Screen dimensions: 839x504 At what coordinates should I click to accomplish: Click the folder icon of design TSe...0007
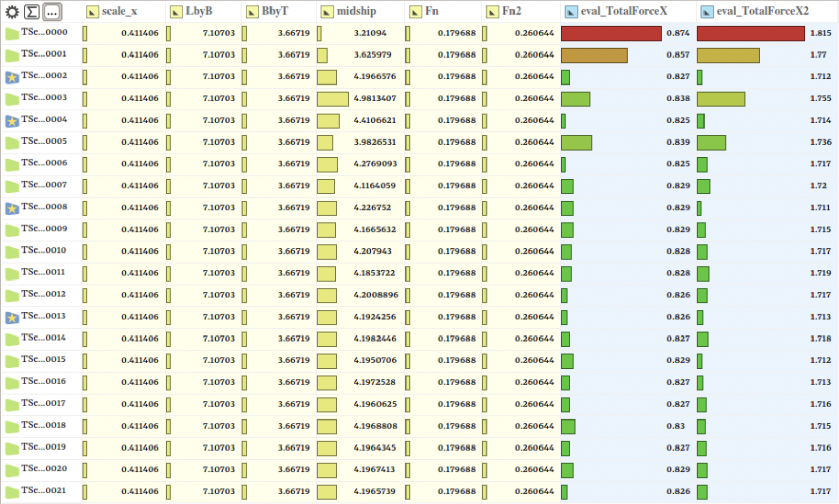tap(12, 187)
